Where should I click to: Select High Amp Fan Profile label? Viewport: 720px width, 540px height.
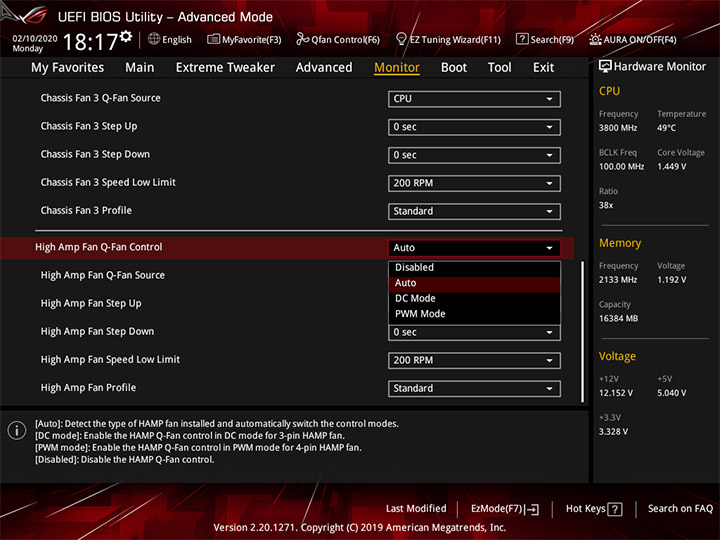tap(88, 388)
